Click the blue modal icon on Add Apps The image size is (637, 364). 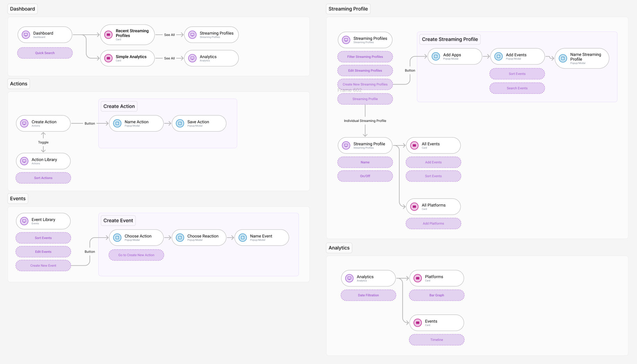(x=436, y=56)
